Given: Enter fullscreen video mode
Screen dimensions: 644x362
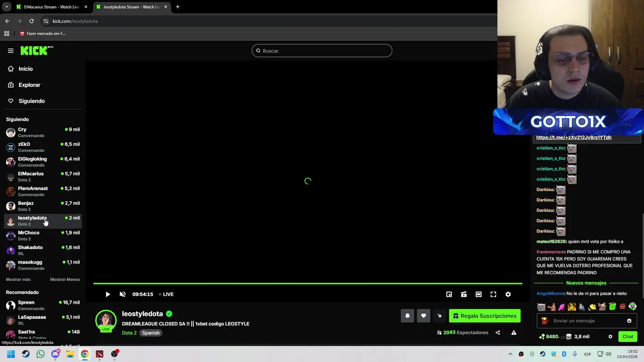Looking at the screenshot, I should (493, 294).
